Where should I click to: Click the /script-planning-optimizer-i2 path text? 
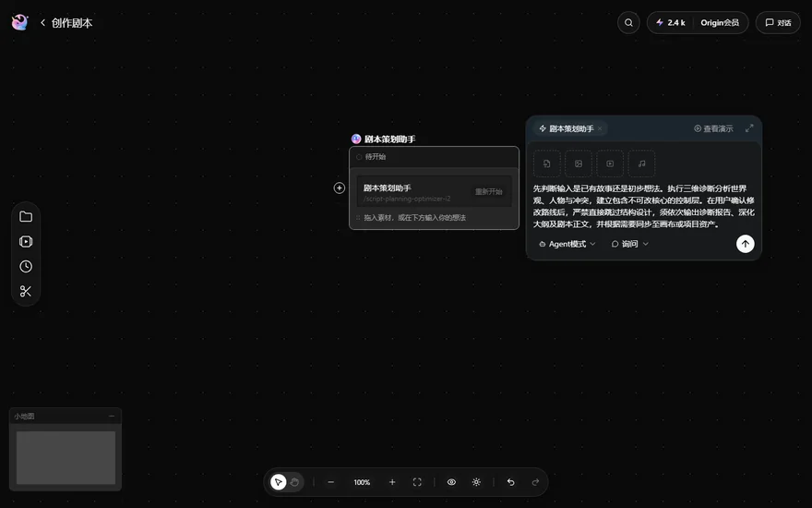[x=407, y=199]
